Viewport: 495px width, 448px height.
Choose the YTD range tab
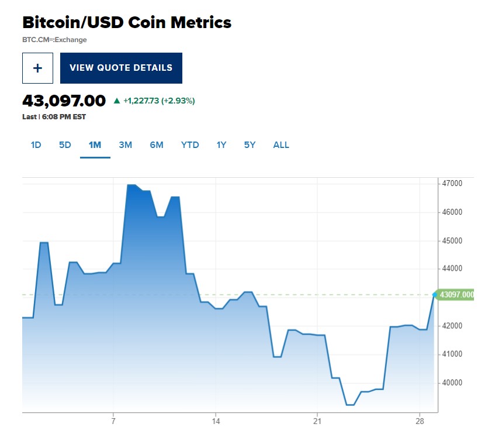coord(190,145)
